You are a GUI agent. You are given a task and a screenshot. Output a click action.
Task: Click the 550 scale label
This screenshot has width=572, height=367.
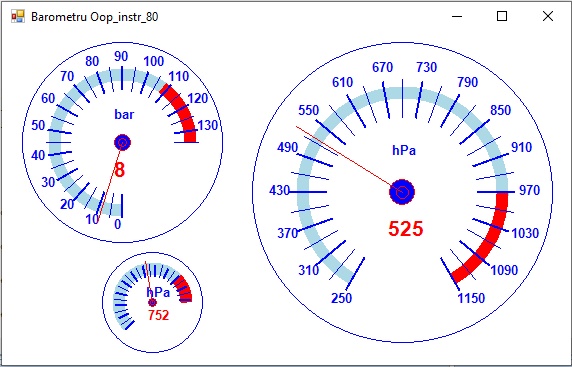point(309,110)
